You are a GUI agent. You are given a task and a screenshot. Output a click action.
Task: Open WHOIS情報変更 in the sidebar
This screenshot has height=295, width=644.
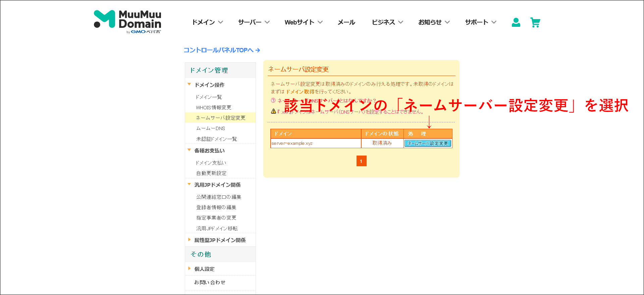pos(214,108)
